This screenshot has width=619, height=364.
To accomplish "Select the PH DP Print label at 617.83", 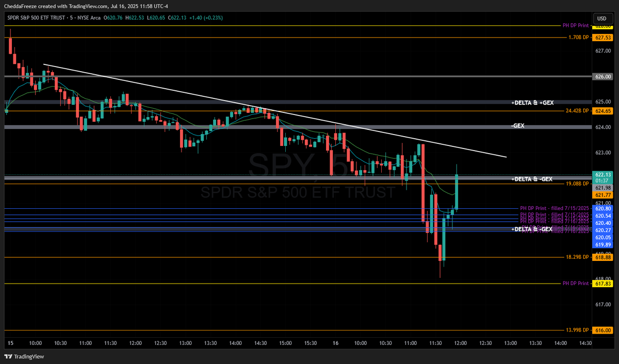I will [576, 283].
